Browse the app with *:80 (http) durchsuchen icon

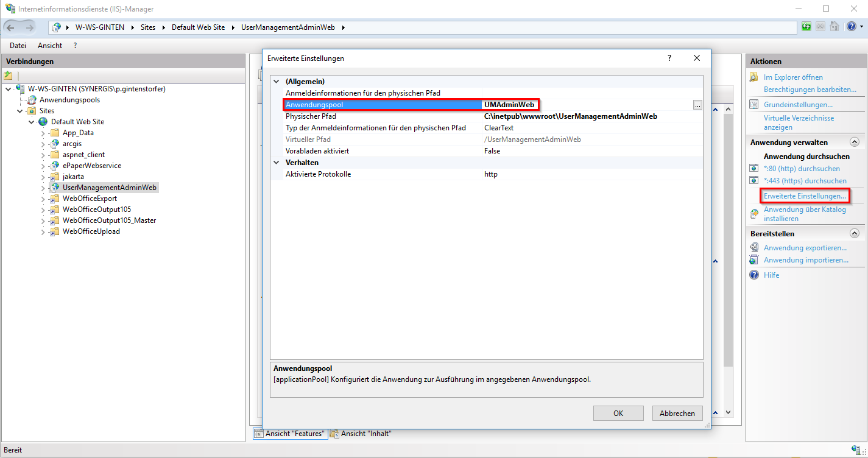(753, 168)
